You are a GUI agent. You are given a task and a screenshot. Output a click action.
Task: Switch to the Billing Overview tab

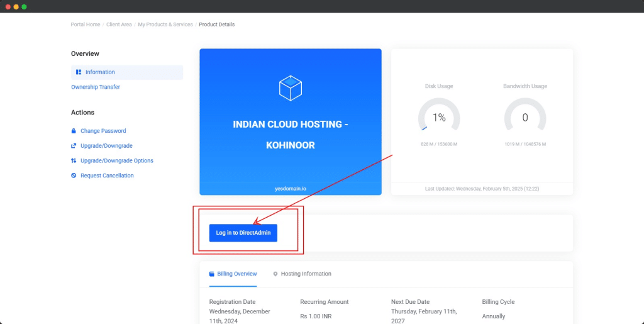[233, 274]
